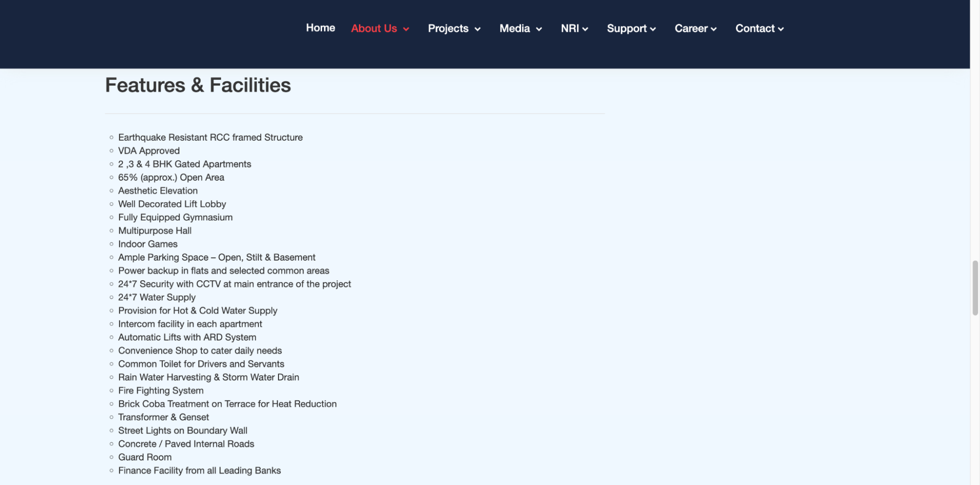Screen dimensions: 980x485
Task: Click the dropdown arrow beside Media
Action: click(x=539, y=29)
